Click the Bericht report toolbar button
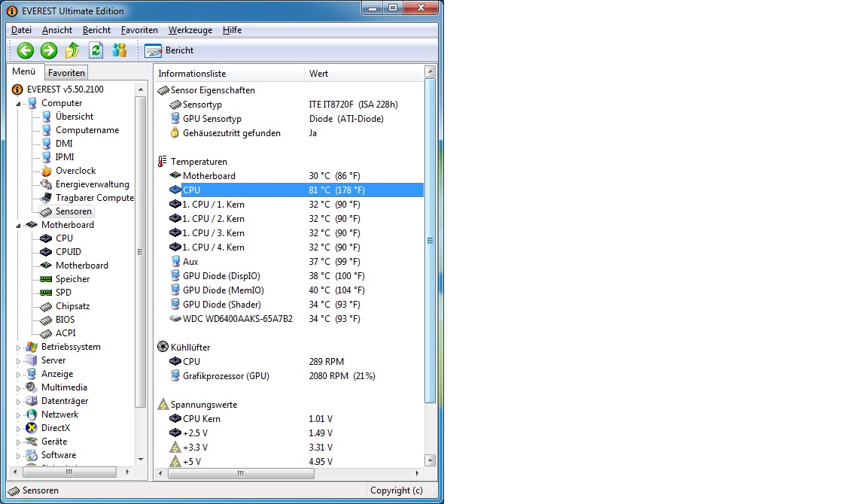The width and height of the screenshot is (867, 504). 169,50
